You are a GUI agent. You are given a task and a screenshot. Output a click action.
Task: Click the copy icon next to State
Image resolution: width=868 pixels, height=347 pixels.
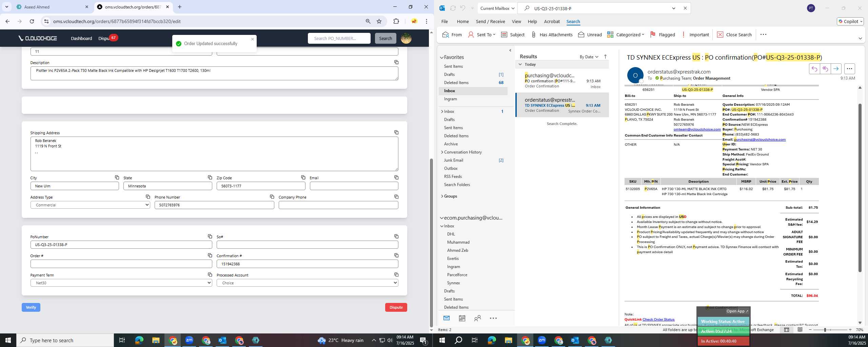pos(210,178)
